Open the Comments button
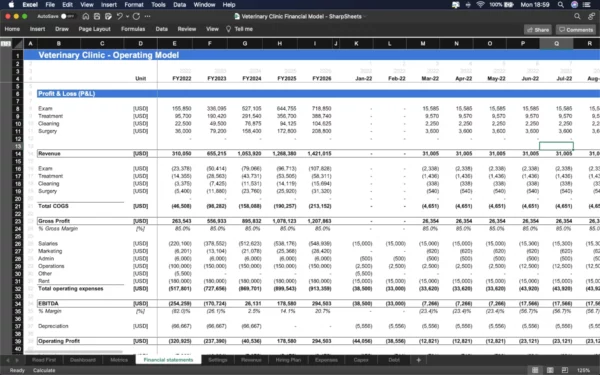 click(576, 29)
